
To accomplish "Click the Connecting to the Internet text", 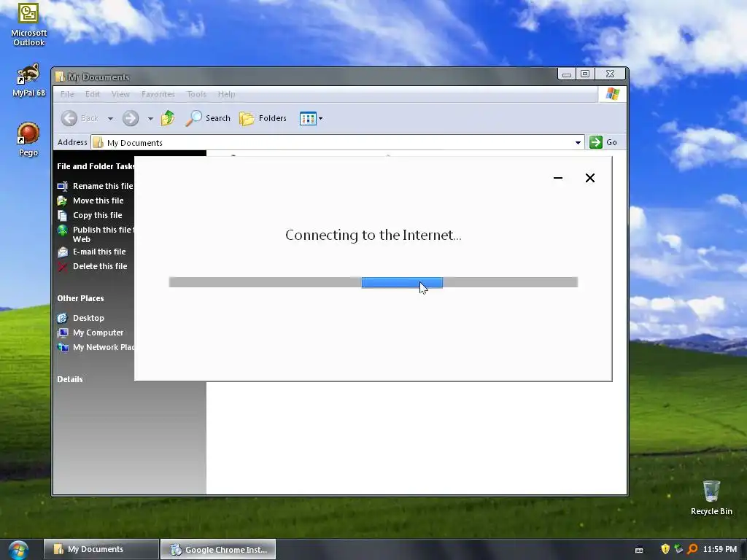I will click(373, 236).
